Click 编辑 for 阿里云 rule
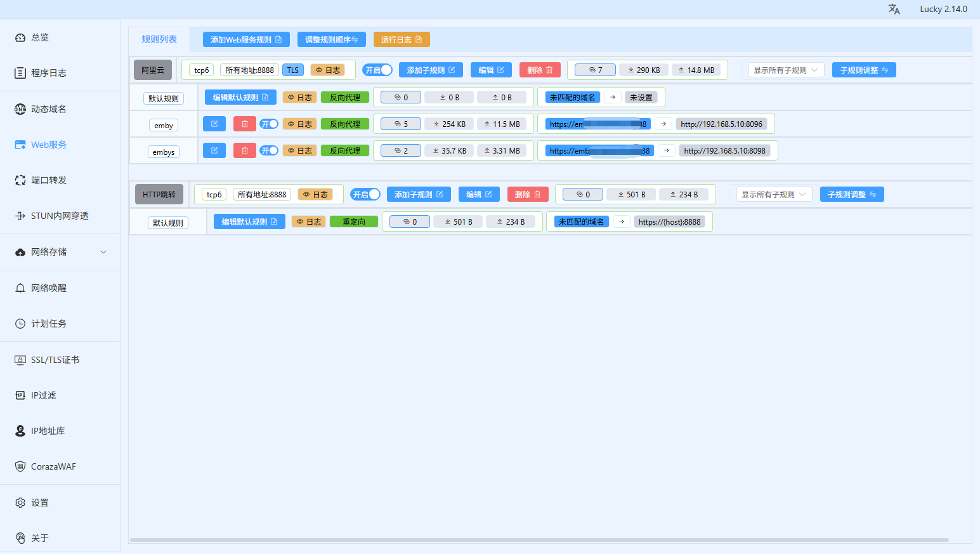Viewport: 980px width, 554px height. [491, 70]
